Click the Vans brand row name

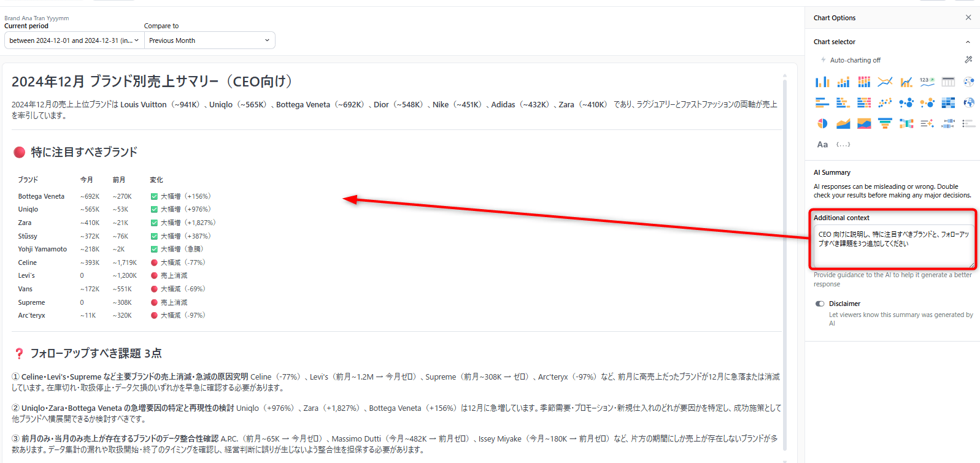(x=25, y=289)
